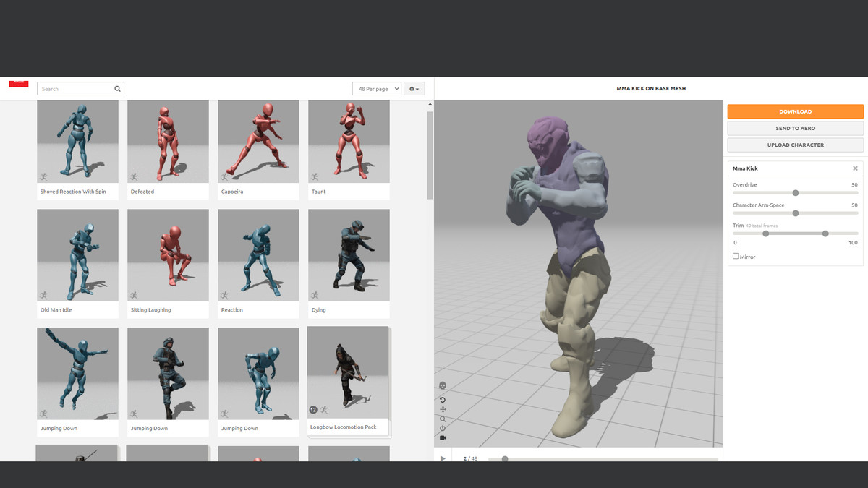Click the "Dying" animation label
Viewport: 868px width, 488px height.
(319, 310)
